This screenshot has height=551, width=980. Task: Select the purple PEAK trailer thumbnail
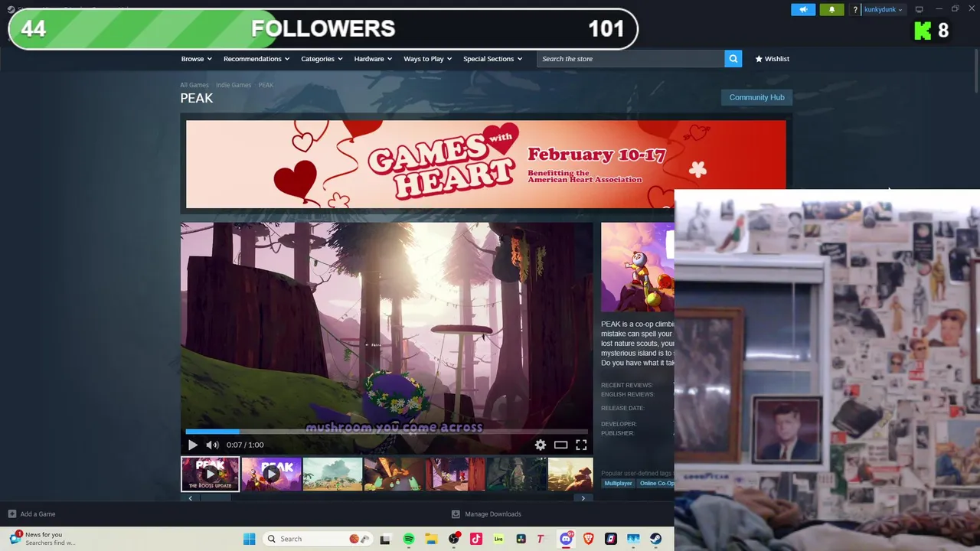(x=271, y=474)
